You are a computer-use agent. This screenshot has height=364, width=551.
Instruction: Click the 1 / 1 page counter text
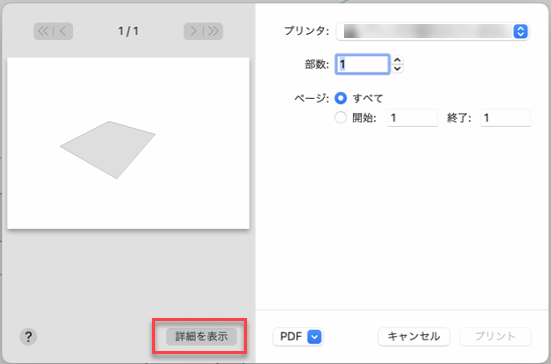[128, 31]
